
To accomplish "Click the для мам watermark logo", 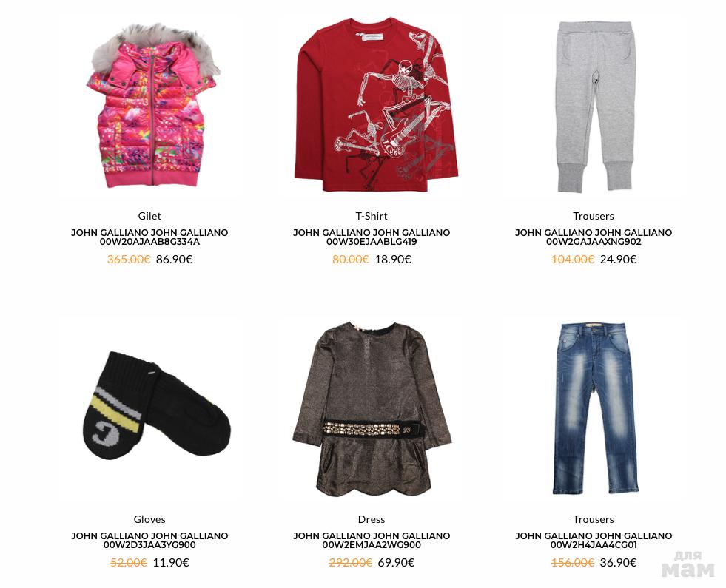I will pyautogui.click(x=688, y=564).
